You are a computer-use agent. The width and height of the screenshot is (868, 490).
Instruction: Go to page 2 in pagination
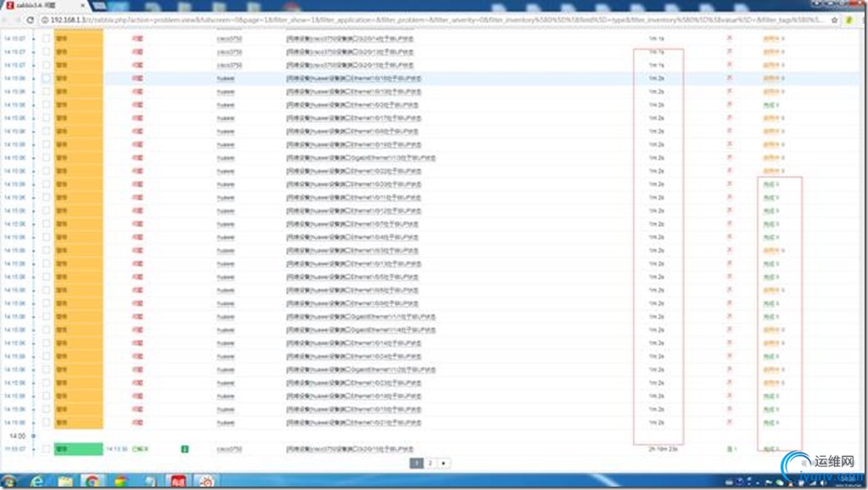[x=430, y=463]
